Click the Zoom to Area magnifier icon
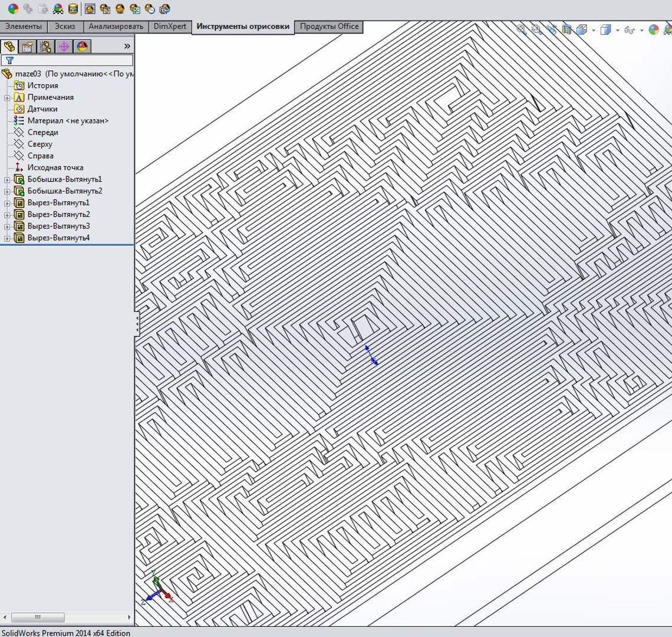 536,29
